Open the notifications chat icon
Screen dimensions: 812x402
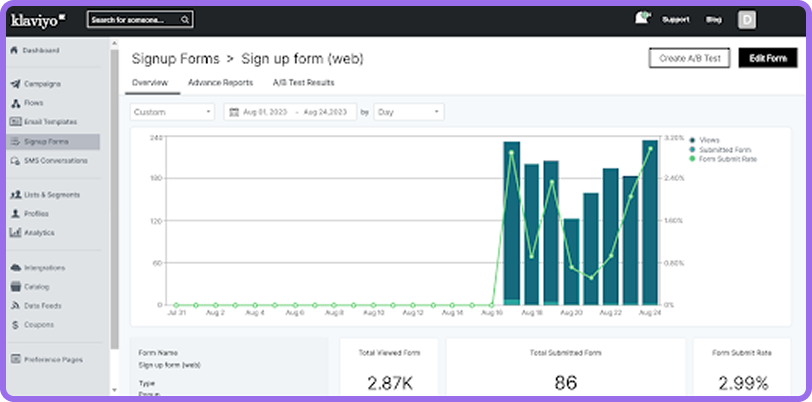pos(642,18)
